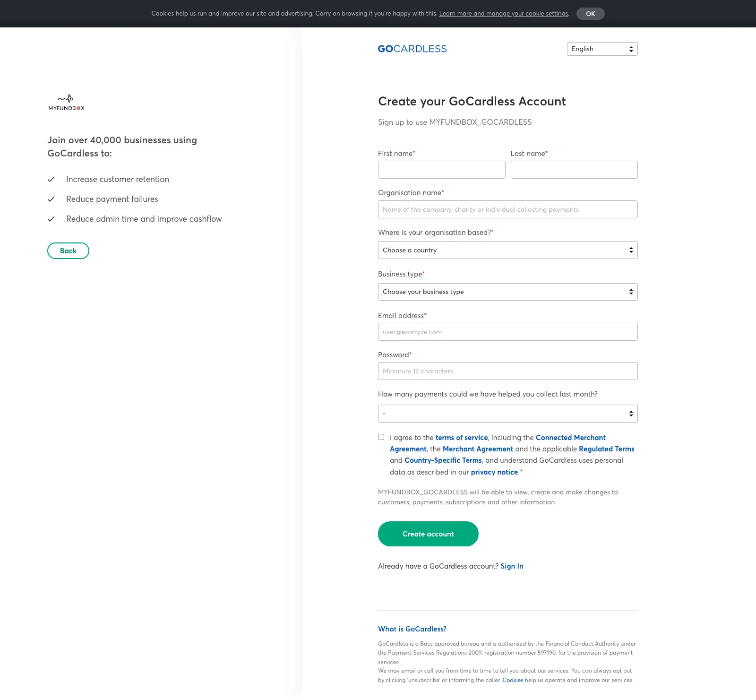Click 'Reduce admin time and improve cashflow' text
Viewport: 756px width, 700px height.
144,219
